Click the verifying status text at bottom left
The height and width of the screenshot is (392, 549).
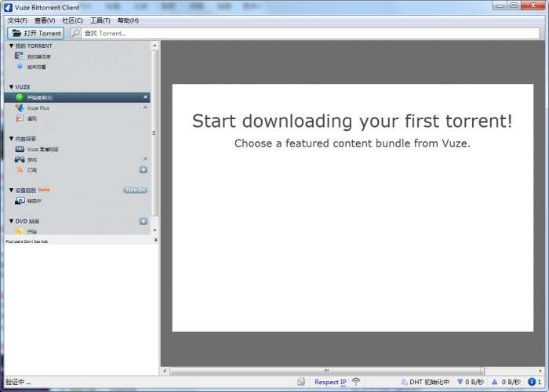(x=18, y=382)
